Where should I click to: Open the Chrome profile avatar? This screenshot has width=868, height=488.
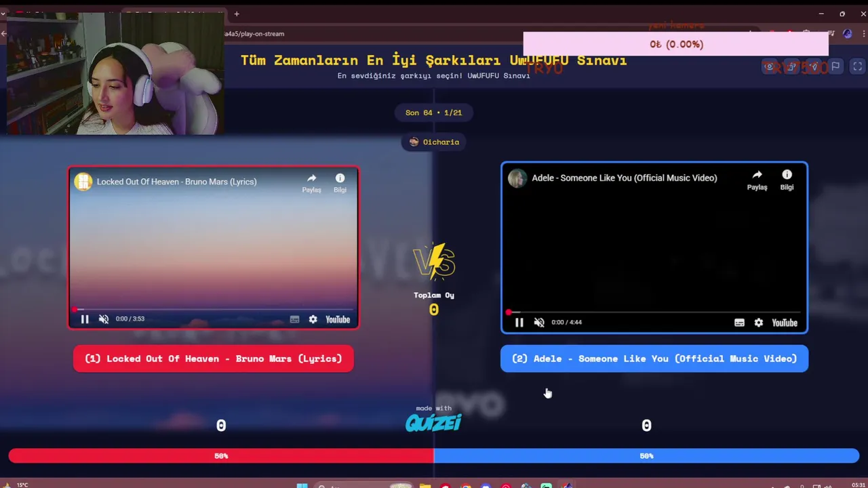[847, 33]
